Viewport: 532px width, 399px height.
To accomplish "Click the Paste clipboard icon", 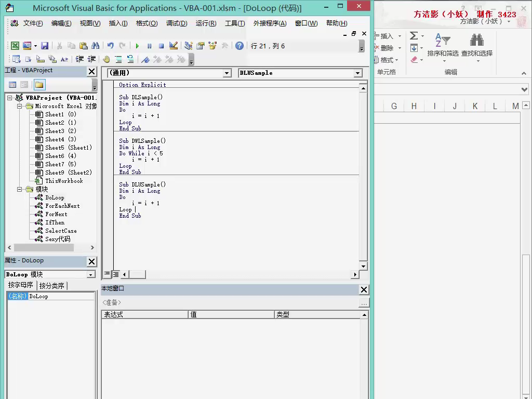I will (x=84, y=46).
